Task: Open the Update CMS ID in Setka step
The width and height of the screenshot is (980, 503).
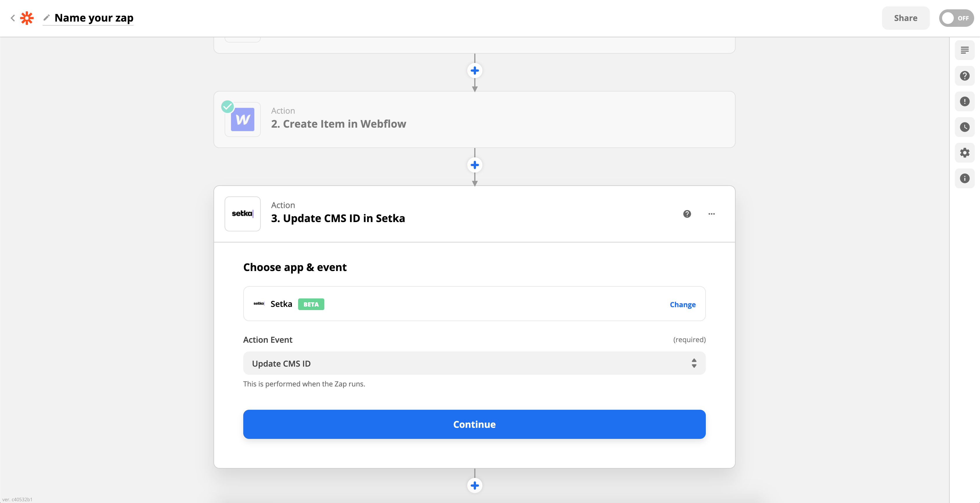Action: (x=338, y=218)
